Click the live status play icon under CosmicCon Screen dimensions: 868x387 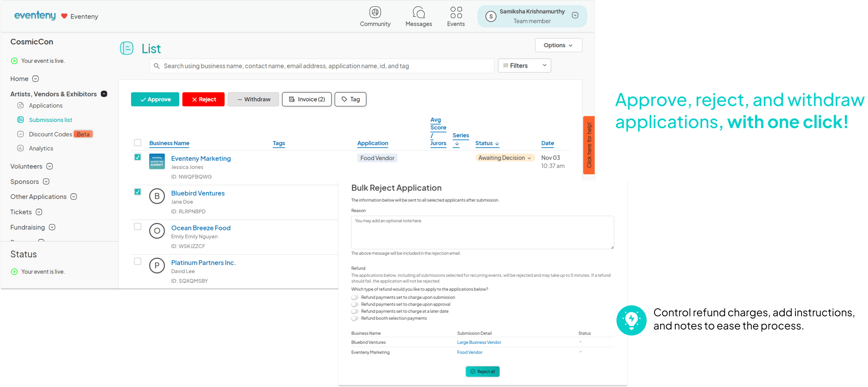click(x=14, y=61)
